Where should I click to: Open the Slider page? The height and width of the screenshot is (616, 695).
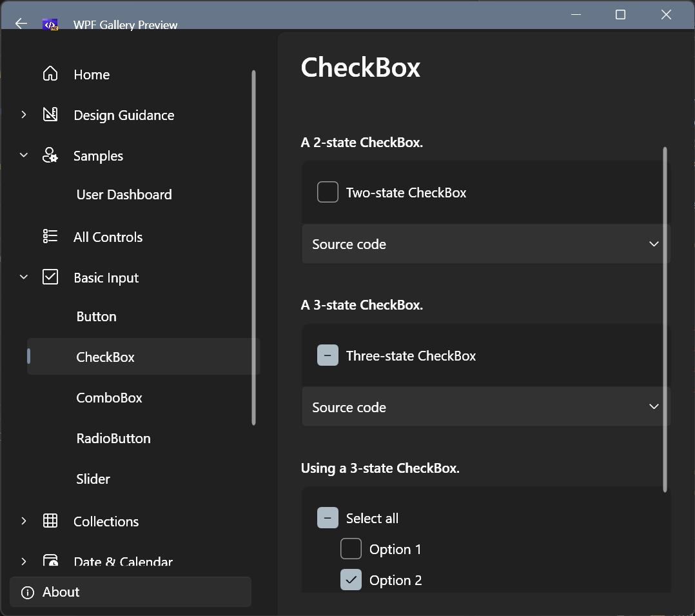(93, 479)
